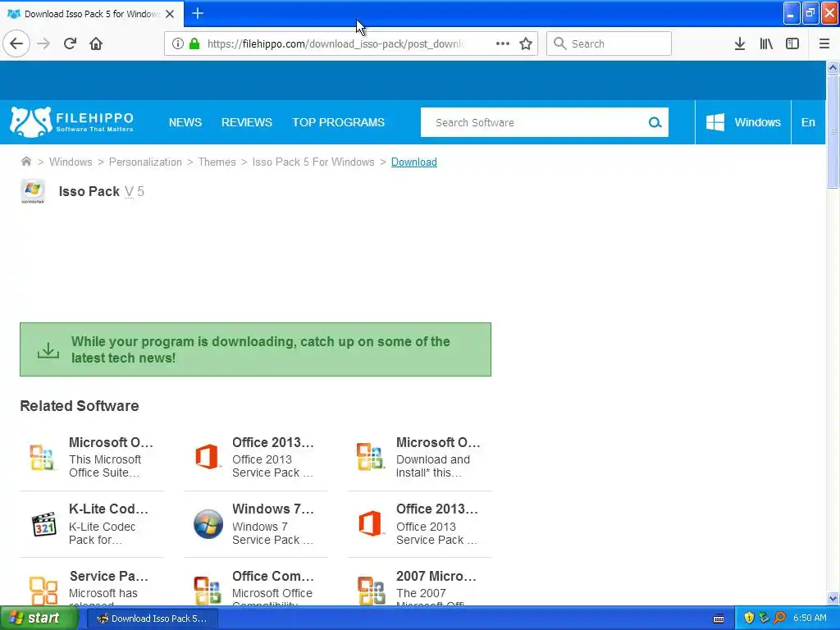Bookmark this page with the star

point(526,43)
